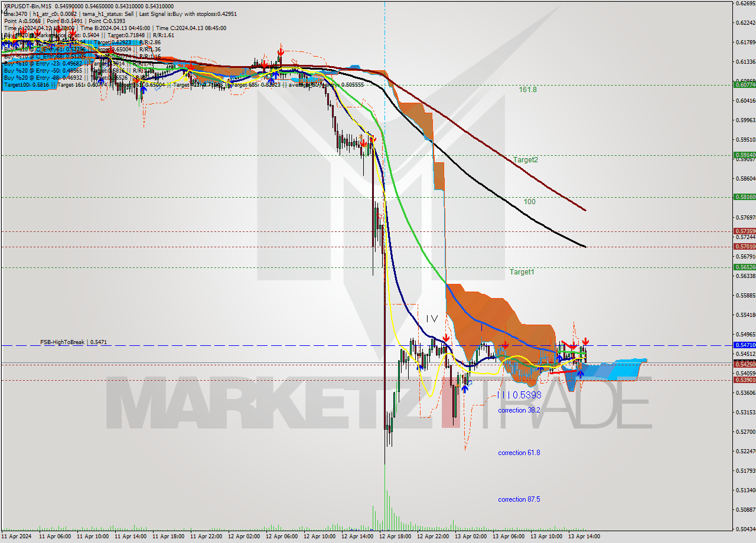The image size is (756, 543).
Task: Click the 0.6041 price axis label
Action: (745, 101)
